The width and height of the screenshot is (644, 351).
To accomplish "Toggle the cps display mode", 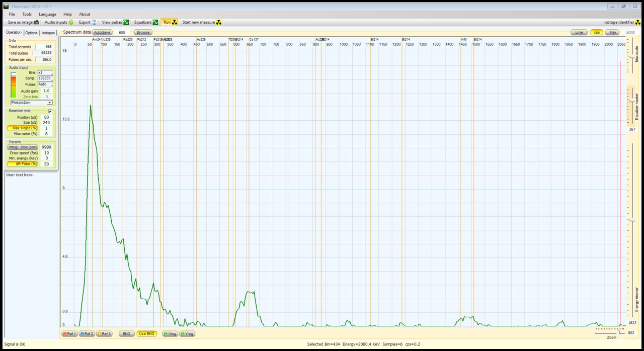I will pos(597,32).
